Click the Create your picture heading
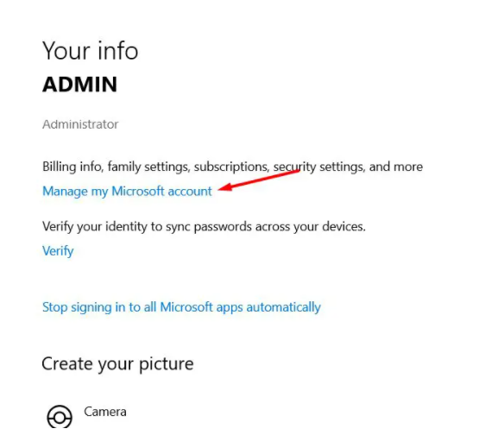 tap(117, 364)
